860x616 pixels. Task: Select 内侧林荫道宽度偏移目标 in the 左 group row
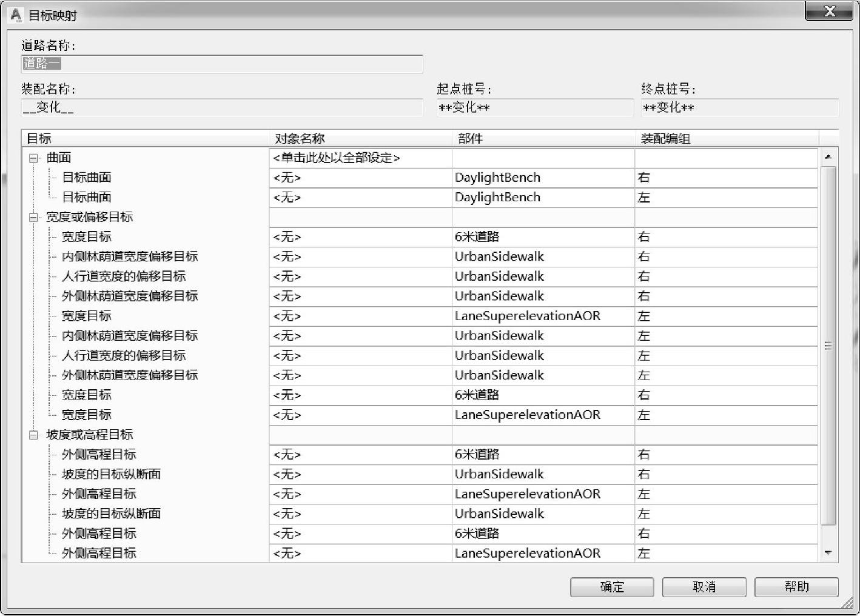(x=130, y=336)
